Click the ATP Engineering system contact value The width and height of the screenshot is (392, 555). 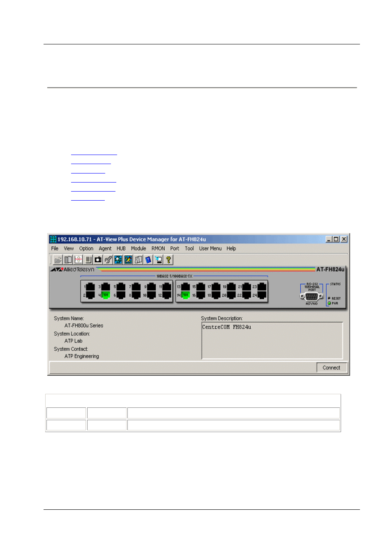82,356
